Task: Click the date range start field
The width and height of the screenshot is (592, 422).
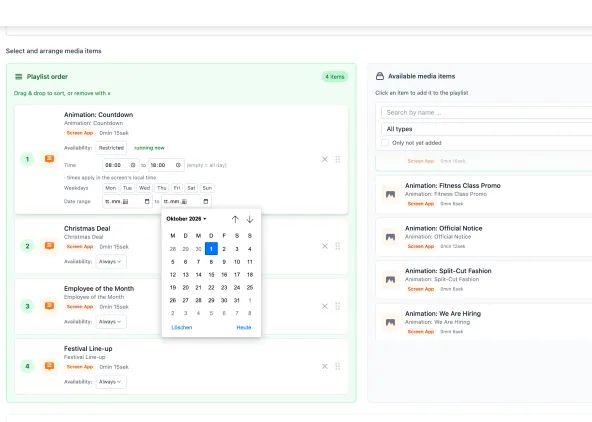Action: click(x=127, y=202)
